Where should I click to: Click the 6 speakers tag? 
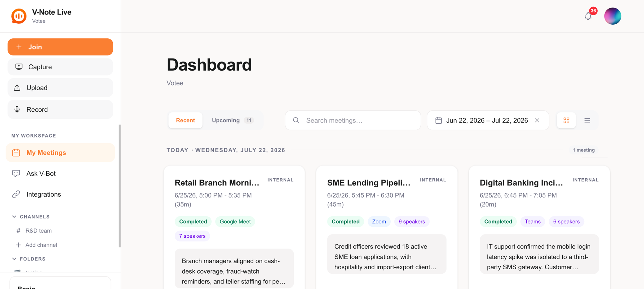click(x=566, y=221)
